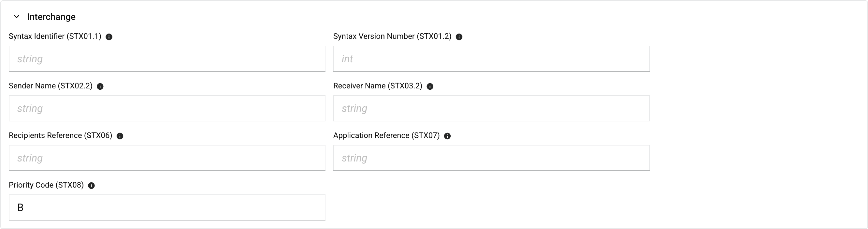Click the Priority Code info icon
This screenshot has height=229, width=868.
[91, 186]
